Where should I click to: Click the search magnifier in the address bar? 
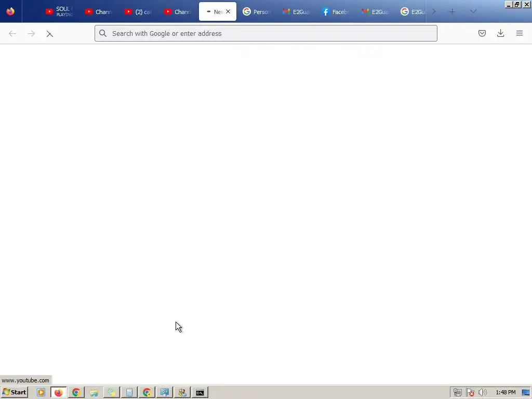click(x=103, y=33)
